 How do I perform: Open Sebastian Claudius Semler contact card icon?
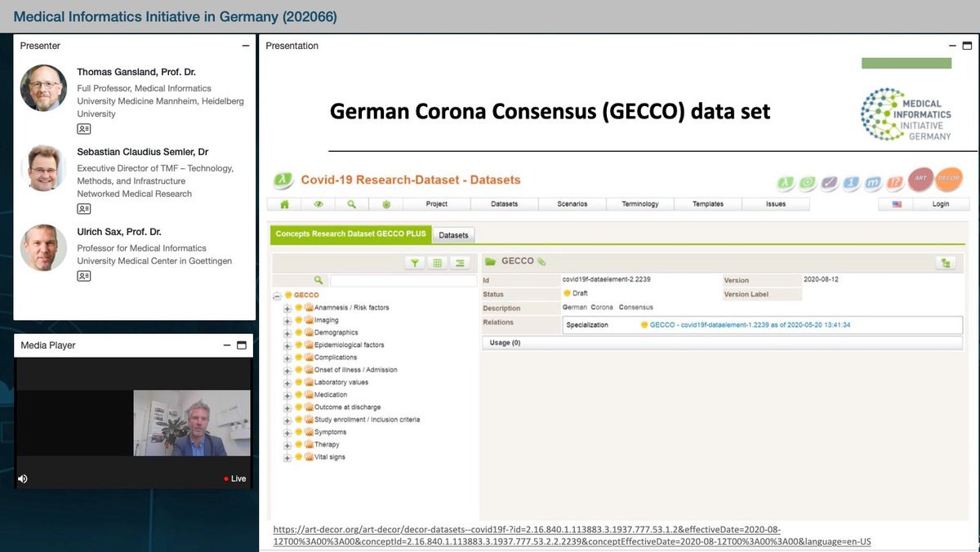click(84, 209)
